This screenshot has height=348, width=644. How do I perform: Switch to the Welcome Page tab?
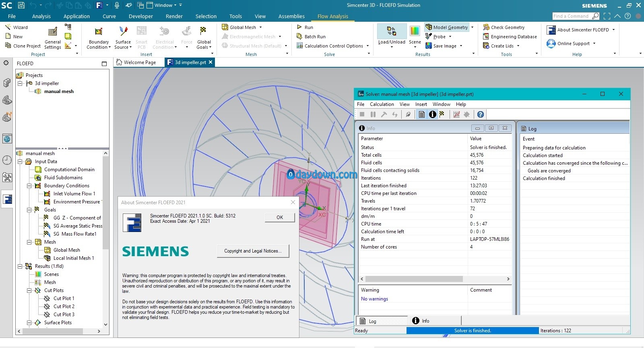[x=136, y=62]
